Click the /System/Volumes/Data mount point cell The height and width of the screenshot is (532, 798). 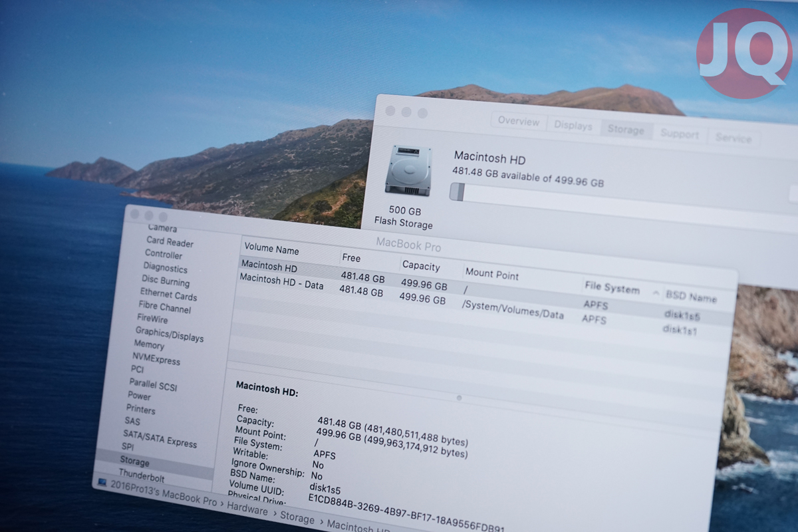(x=513, y=311)
